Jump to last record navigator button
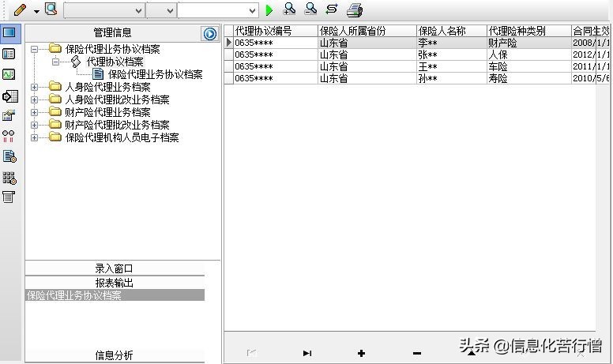Screen dimensions: 613x364 pos(307,353)
